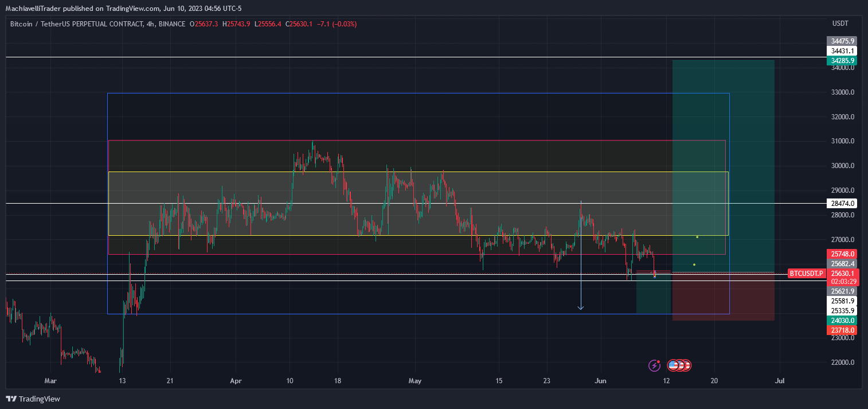Click the grey 25682.4 price label
The image size is (868, 409).
click(842, 263)
